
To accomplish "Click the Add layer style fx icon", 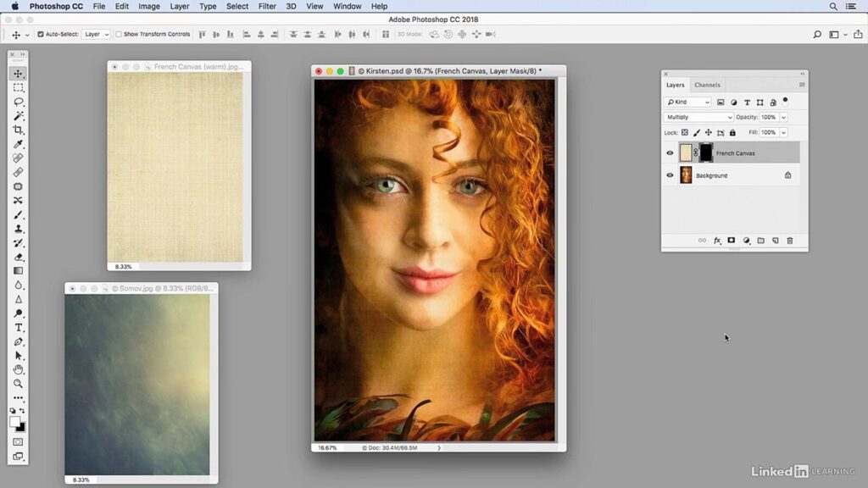I will coord(717,241).
